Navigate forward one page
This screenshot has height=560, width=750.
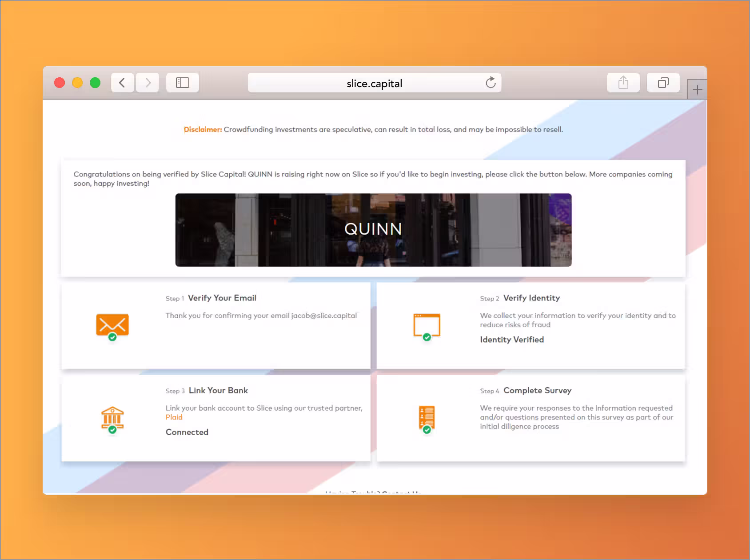point(148,82)
